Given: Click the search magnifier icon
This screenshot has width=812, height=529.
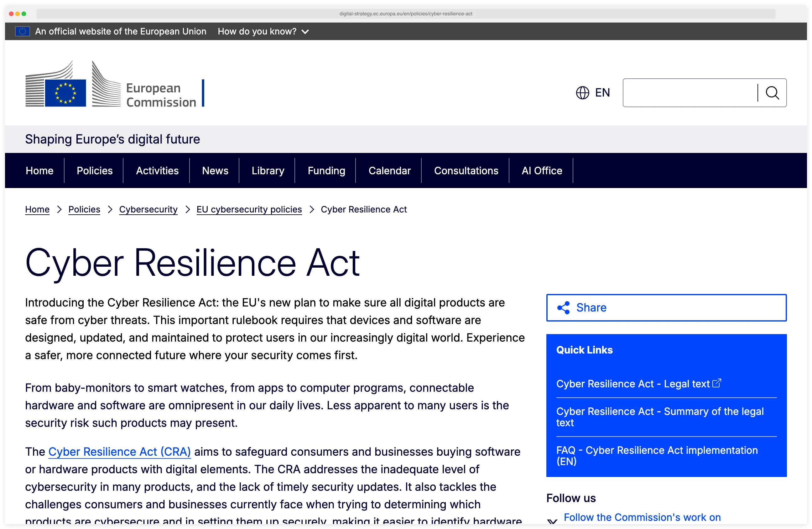Looking at the screenshot, I should [772, 92].
